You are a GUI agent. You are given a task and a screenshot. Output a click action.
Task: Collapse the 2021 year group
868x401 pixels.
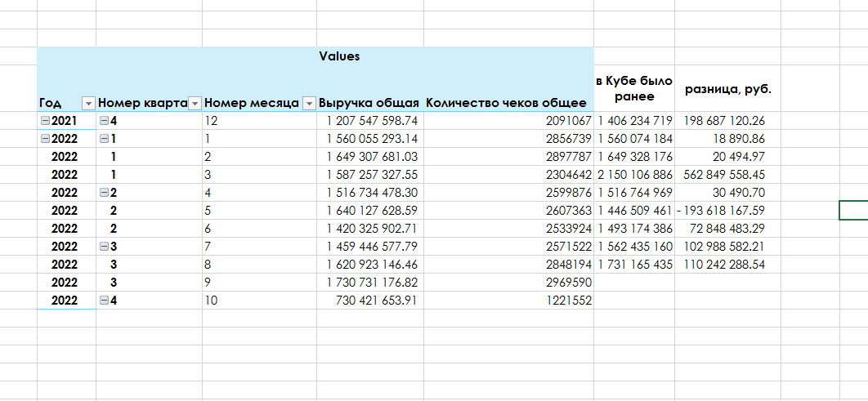click(x=46, y=121)
